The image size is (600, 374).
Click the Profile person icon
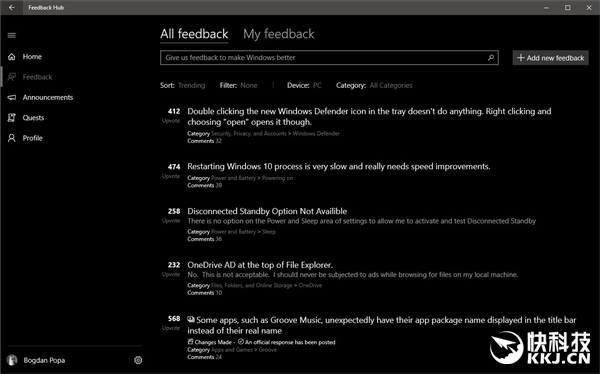[x=11, y=138]
